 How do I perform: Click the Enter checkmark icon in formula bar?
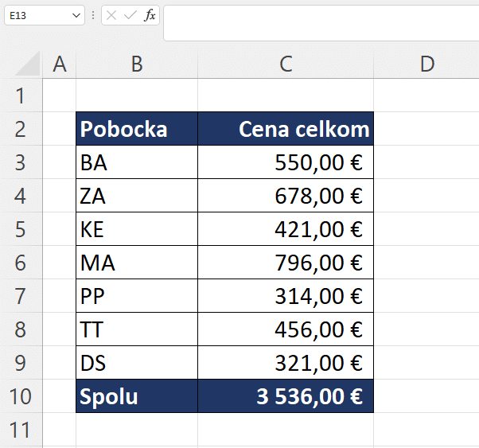point(130,15)
